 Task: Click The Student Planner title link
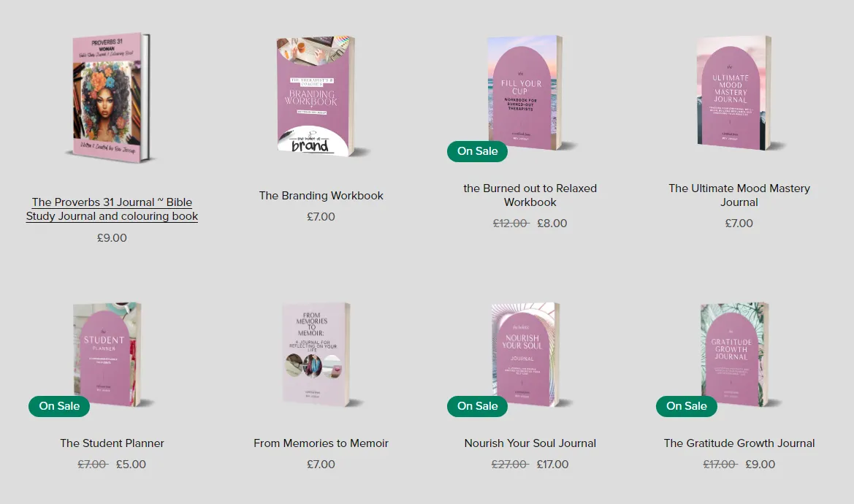pos(112,443)
